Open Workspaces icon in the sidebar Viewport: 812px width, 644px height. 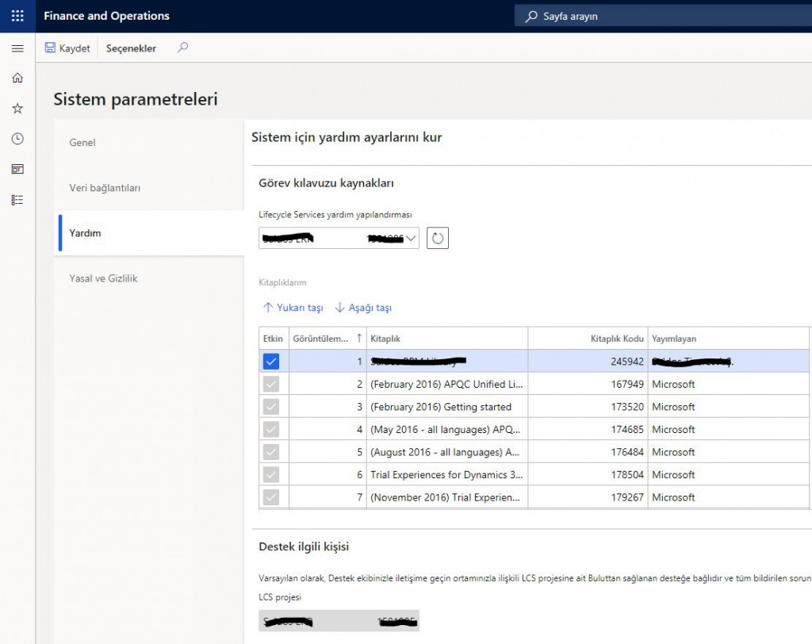click(x=17, y=169)
